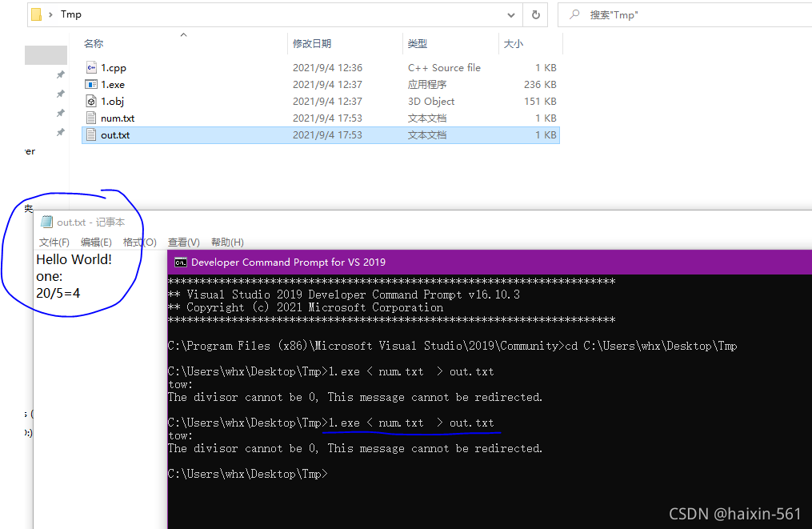Screen dimensions: 812x529
Task: Select the 1.cpp file name
Action: (x=114, y=67)
